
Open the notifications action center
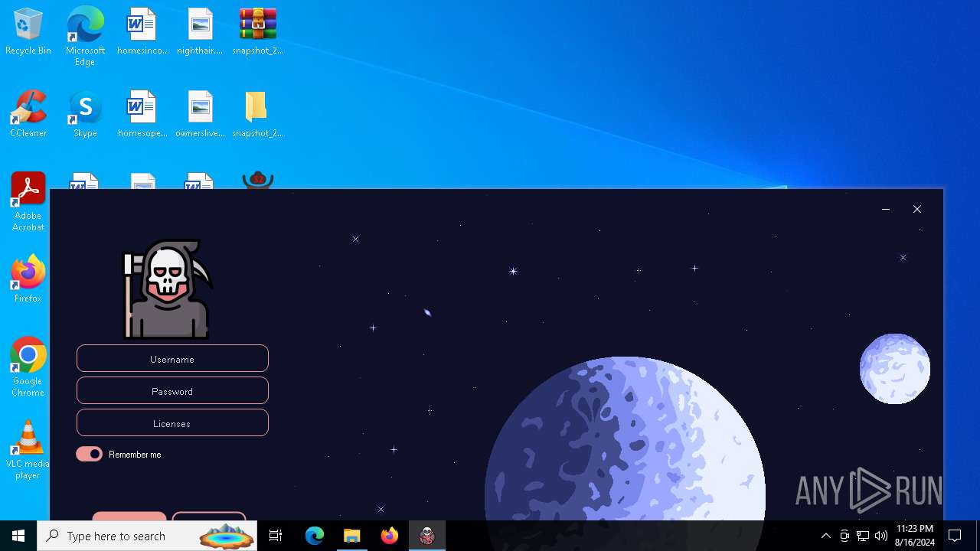tap(955, 536)
